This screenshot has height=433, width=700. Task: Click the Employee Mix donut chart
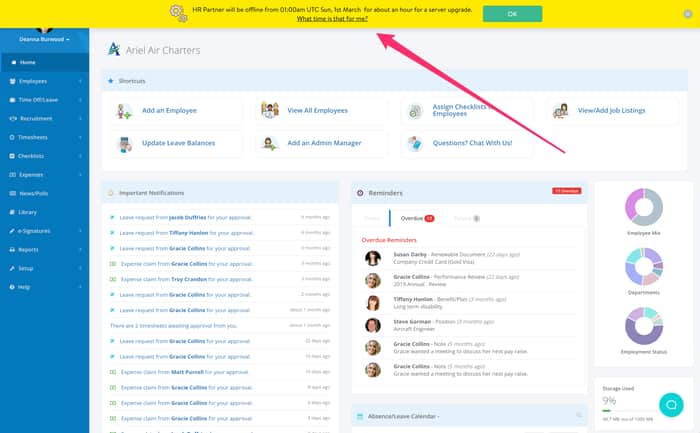point(644,207)
